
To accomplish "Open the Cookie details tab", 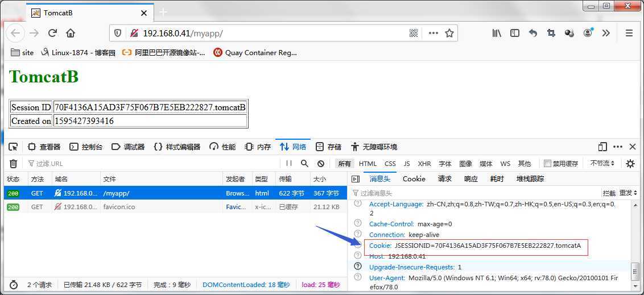I will click(x=414, y=179).
